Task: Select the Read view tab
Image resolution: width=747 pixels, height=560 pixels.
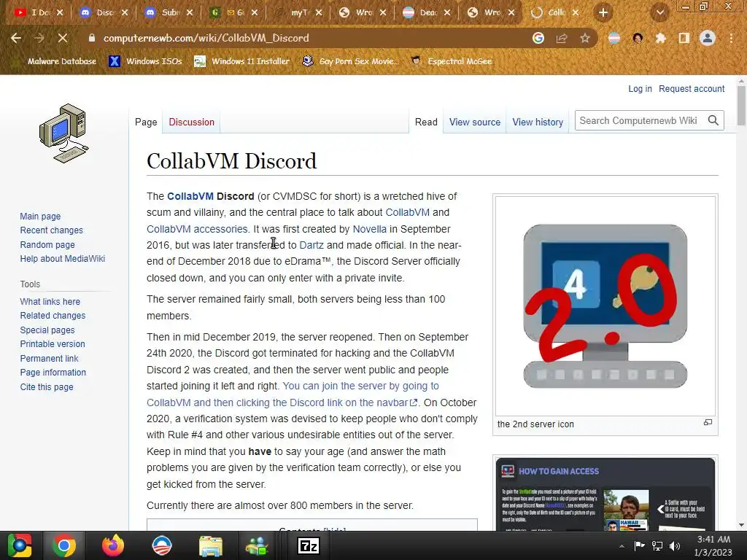Action: pos(426,122)
